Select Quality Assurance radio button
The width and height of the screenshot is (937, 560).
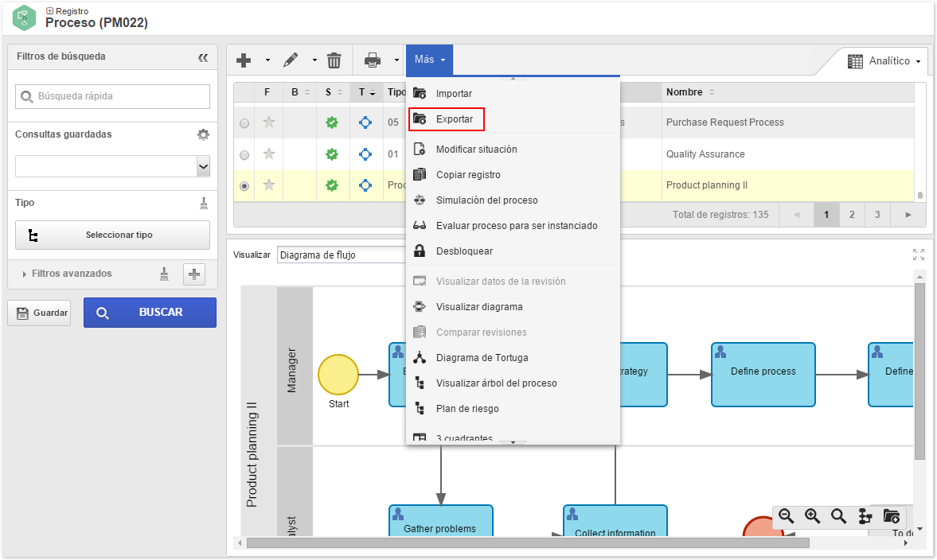244,154
